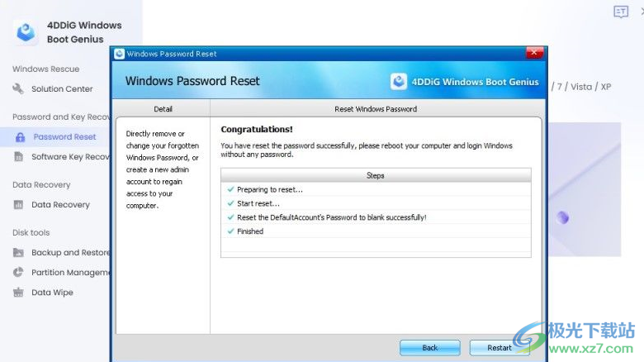The height and width of the screenshot is (362, 644).
Task: Click the 'Password and Key Recovery' section label
Action: [61, 117]
